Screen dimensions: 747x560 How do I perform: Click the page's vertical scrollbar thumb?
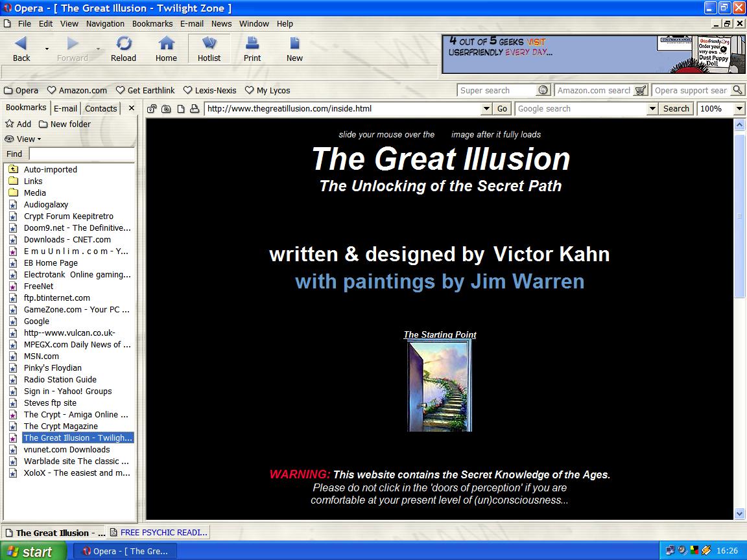coord(739,214)
